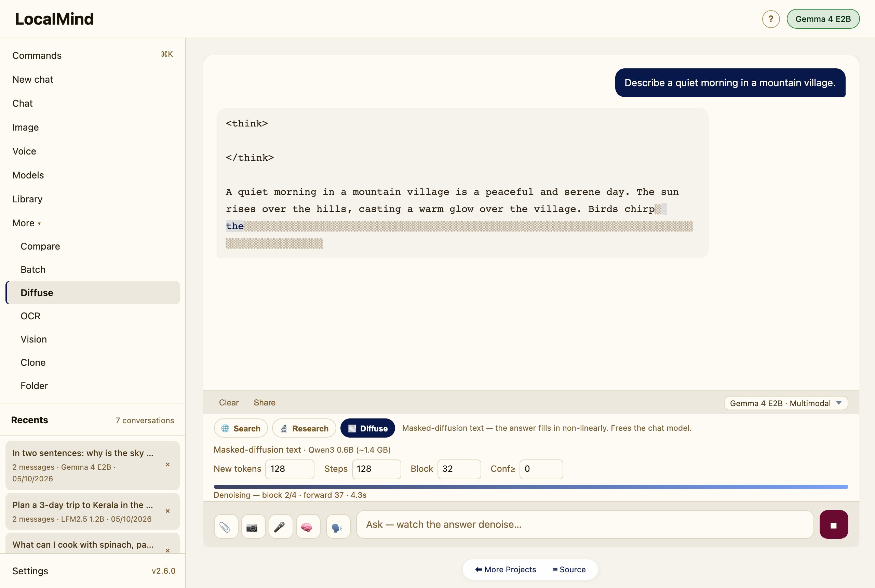Image resolution: width=875 pixels, height=588 pixels.
Task: Click the microphone voice input icon
Action: point(280,526)
